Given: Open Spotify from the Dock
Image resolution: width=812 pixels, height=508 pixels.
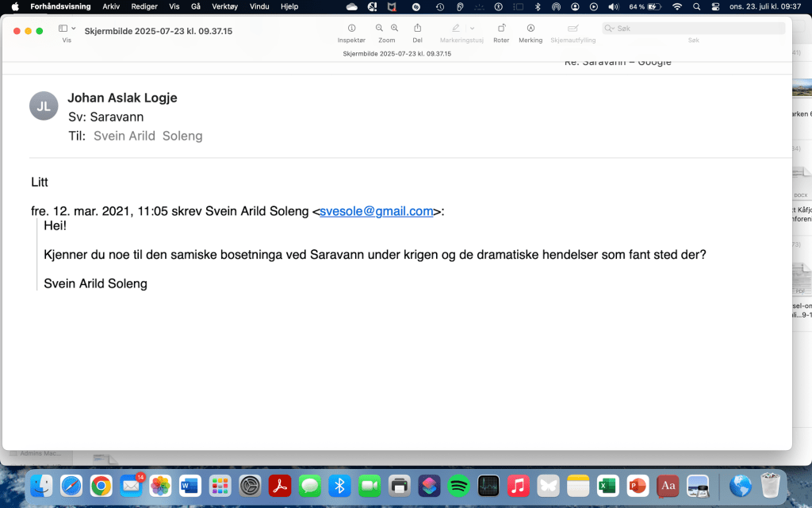Looking at the screenshot, I should pos(458,485).
